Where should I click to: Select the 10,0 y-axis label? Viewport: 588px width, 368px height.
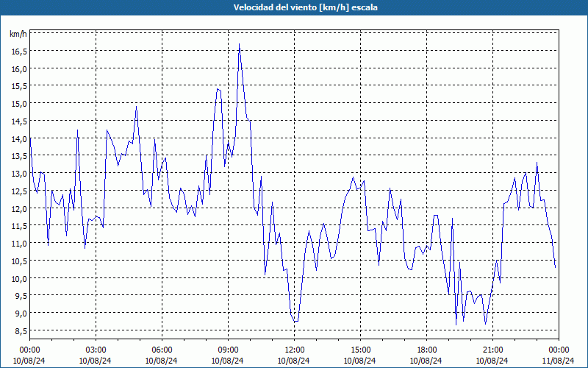pos(19,278)
